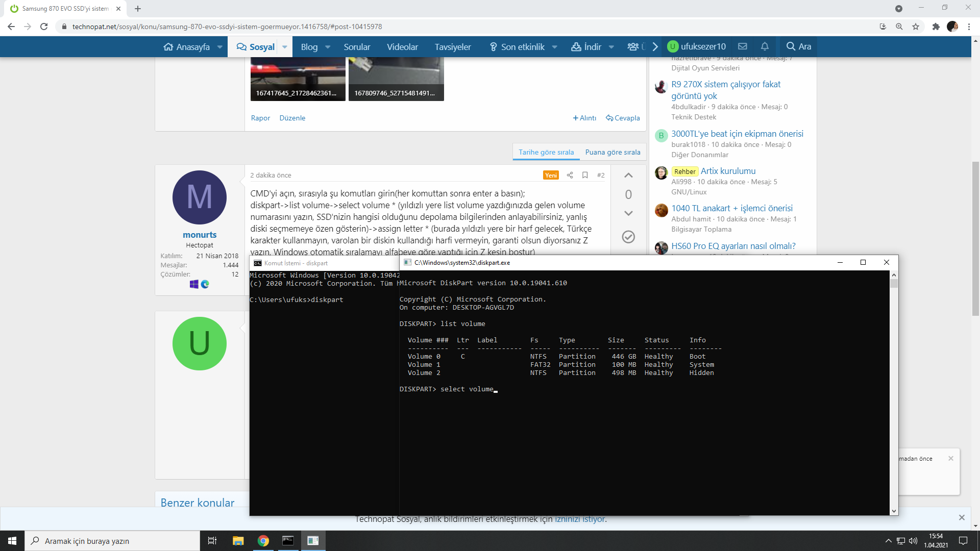Click the Ara search button
980x551 pixels.
pos(799,46)
